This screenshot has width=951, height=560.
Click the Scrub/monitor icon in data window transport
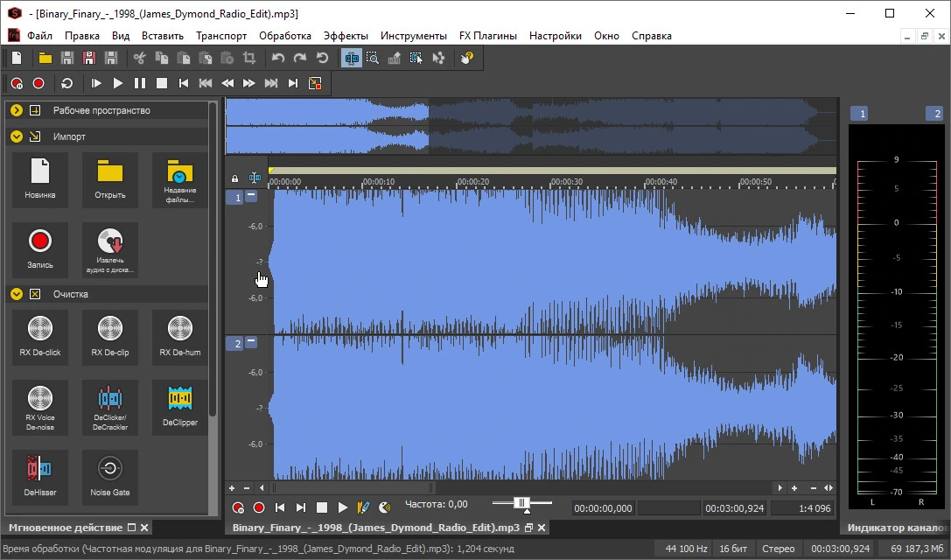click(x=385, y=507)
